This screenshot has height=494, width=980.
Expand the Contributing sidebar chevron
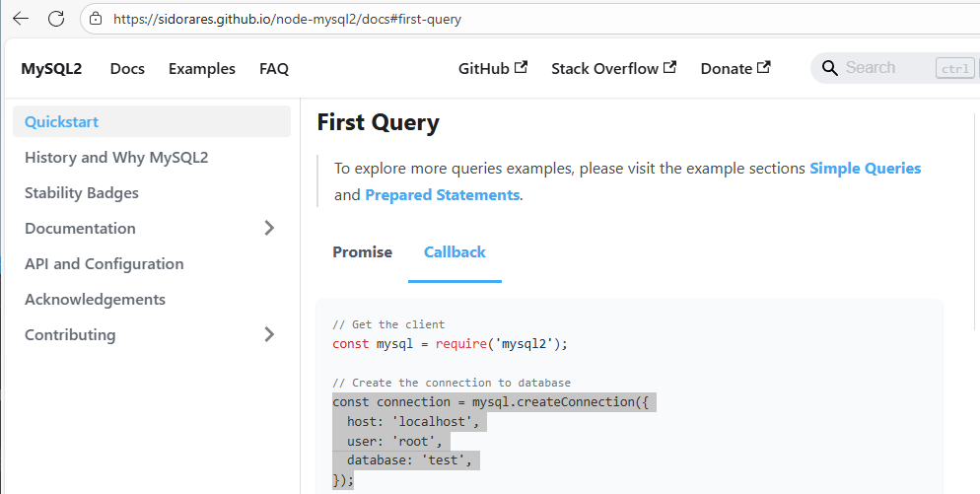click(270, 334)
